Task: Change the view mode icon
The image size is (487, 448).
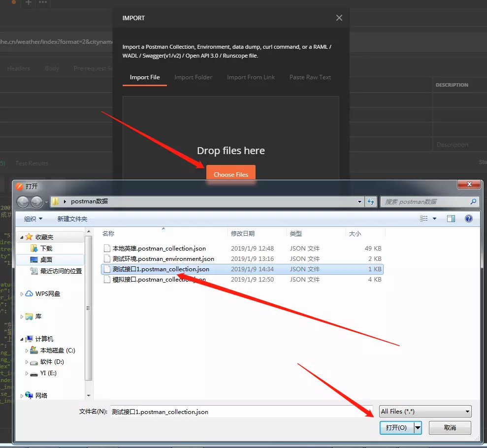Action: (423, 219)
